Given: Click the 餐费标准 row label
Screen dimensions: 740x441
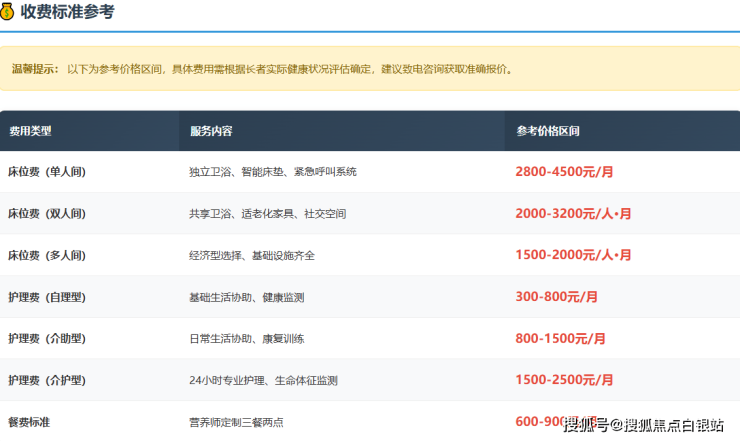Looking at the screenshot, I should [30, 422].
